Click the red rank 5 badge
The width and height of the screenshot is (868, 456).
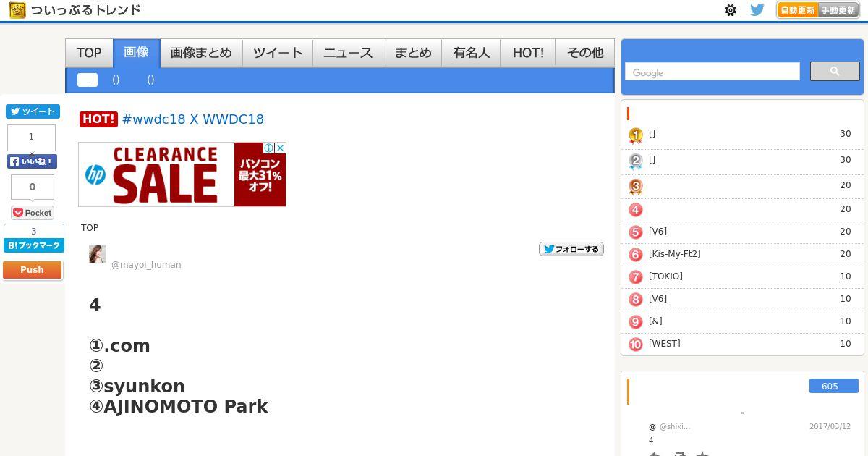pos(636,232)
